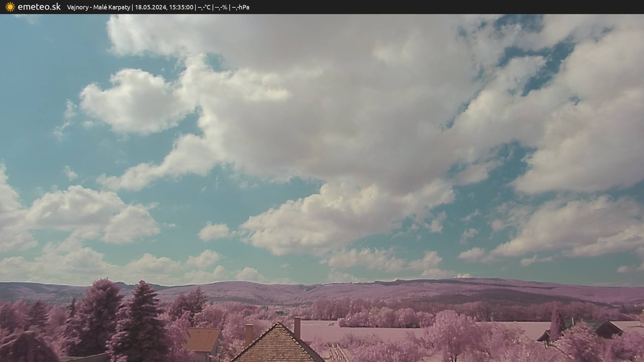Click the tall chimney on the center roof

click(297, 327)
